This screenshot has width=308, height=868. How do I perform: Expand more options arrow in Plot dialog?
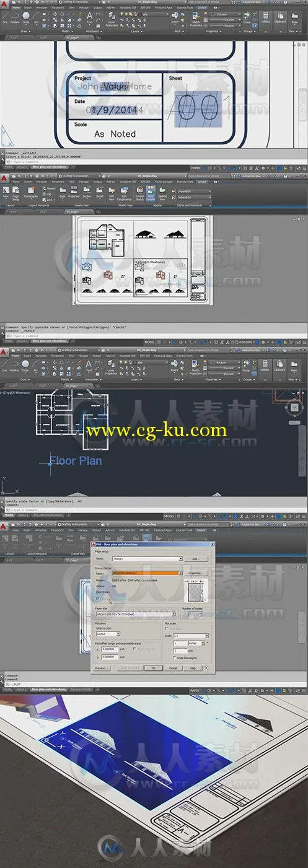(206, 668)
